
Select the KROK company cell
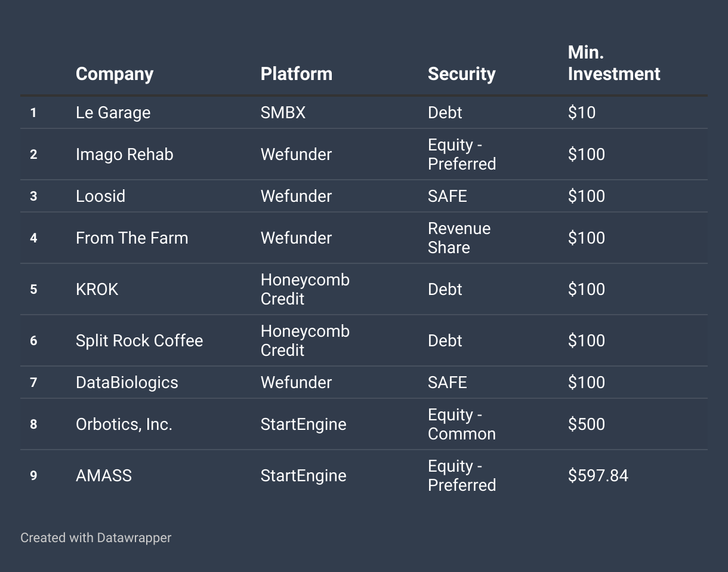(97, 290)
